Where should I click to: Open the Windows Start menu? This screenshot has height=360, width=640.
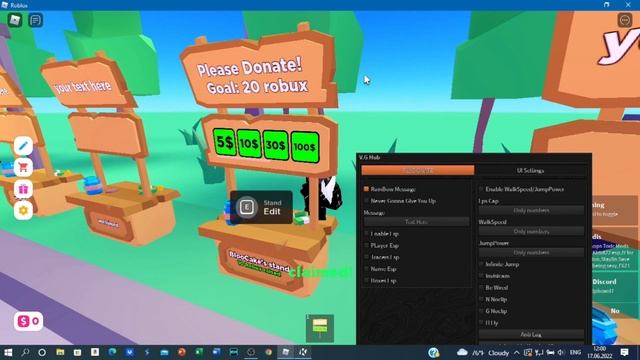coord(8,352)
